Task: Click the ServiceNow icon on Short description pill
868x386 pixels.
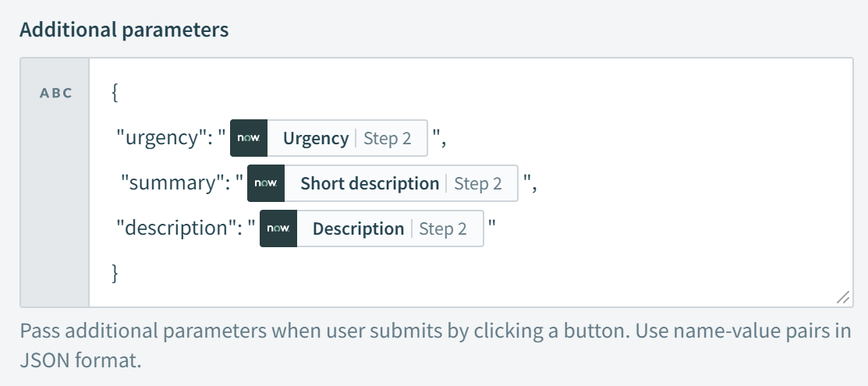Action: tap(266, 183)
